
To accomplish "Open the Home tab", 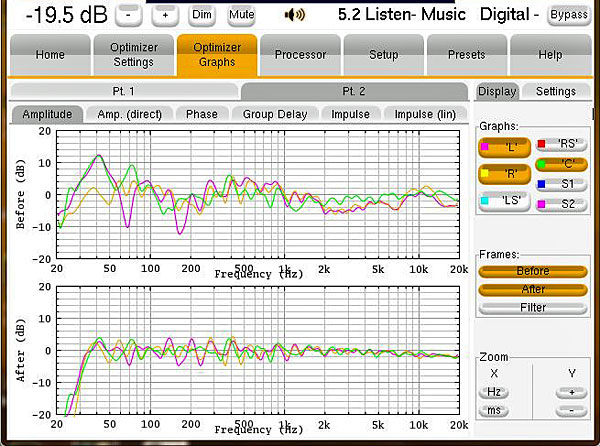I will pyautogui.click(x=49, y=55).
